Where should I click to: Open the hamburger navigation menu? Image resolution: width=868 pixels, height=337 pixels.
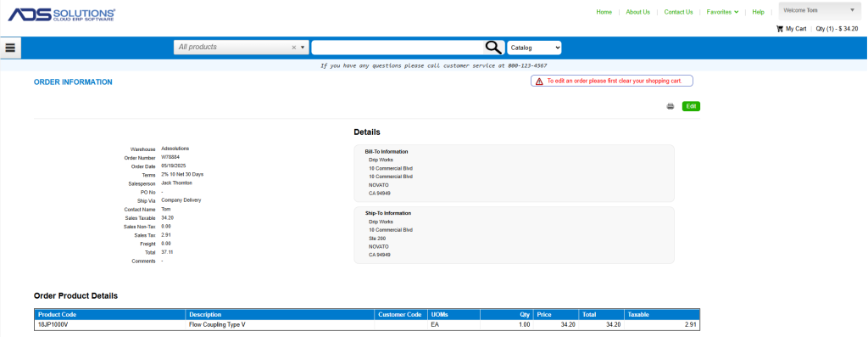click(x=10, y=48)
